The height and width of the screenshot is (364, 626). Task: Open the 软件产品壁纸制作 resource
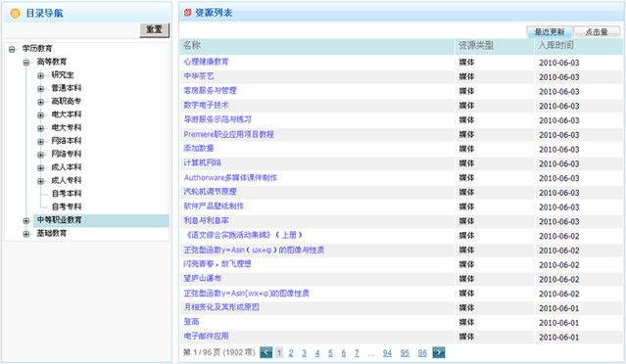(214, 206)
